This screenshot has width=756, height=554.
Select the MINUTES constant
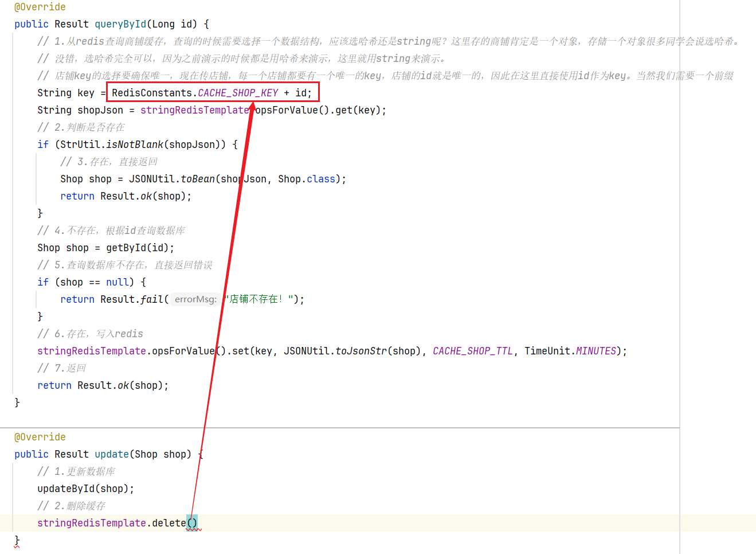click(596, 351)
